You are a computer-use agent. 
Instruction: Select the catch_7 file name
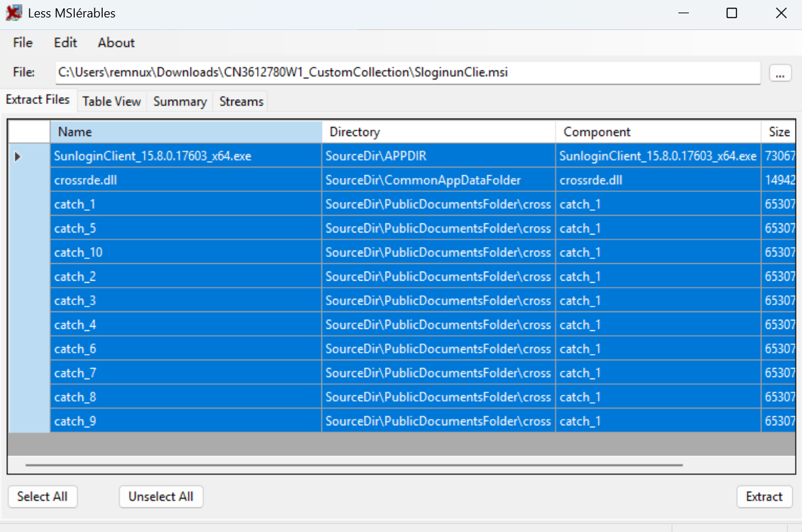(x=186, y=373)
